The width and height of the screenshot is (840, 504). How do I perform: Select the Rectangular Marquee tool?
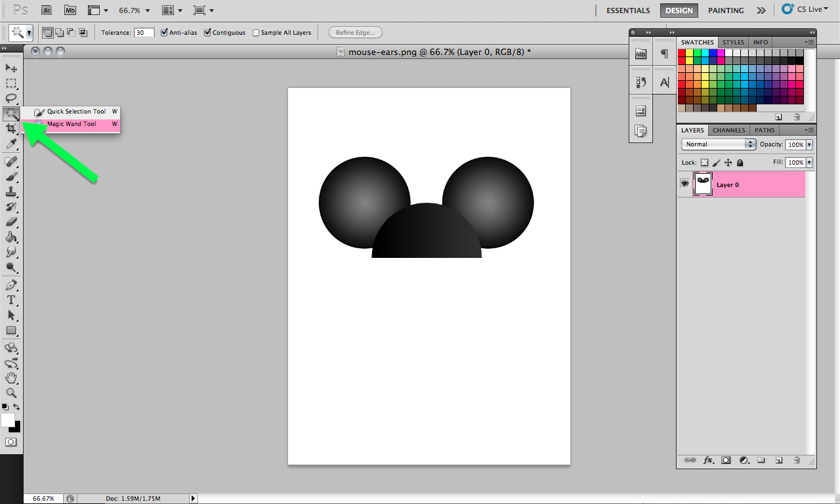[x=11, y=83]
